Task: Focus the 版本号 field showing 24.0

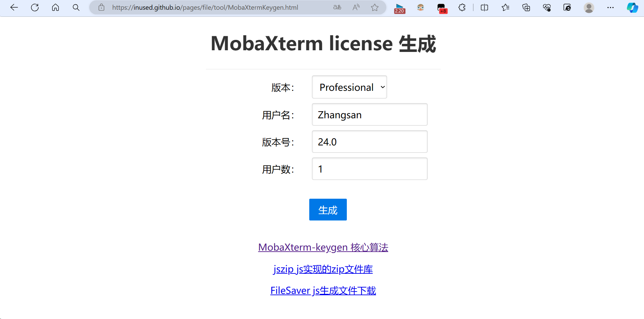Action: tap(370, 142)
